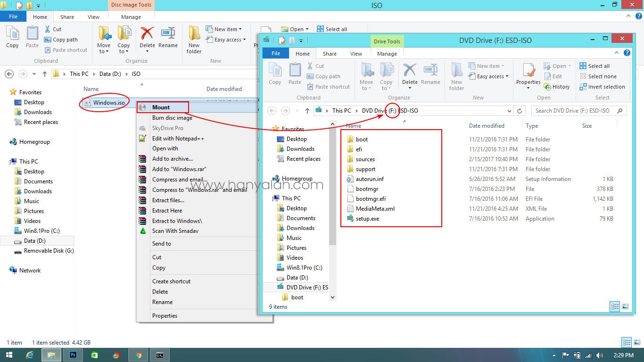Expand dropdown arrow under Delete in DVD ribbon
The image size is (644, 362).
click(x=410, y=88)
